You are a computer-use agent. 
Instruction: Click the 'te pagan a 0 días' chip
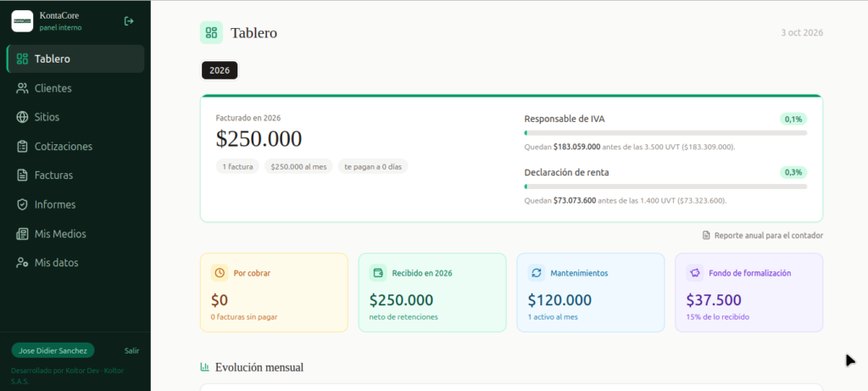[x=373, y=166]
